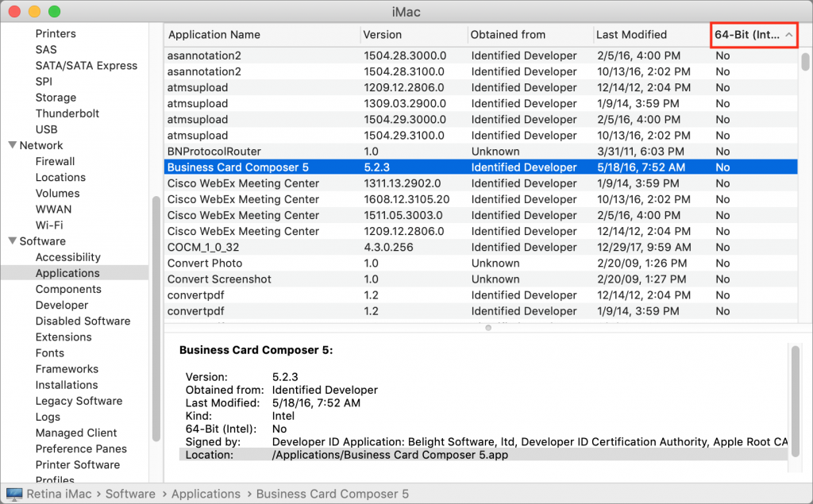813x504 pixels.
Task: Select the Convert Photo row
Action: (x=480, y=264)
